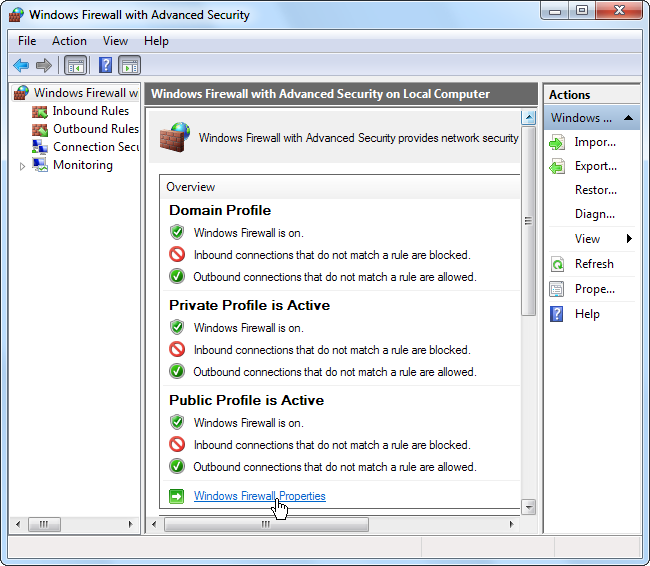Click the overview scroll down arrow
This screenshot has width=650, height=566.
pyautogui.click(x=529, y=507)
